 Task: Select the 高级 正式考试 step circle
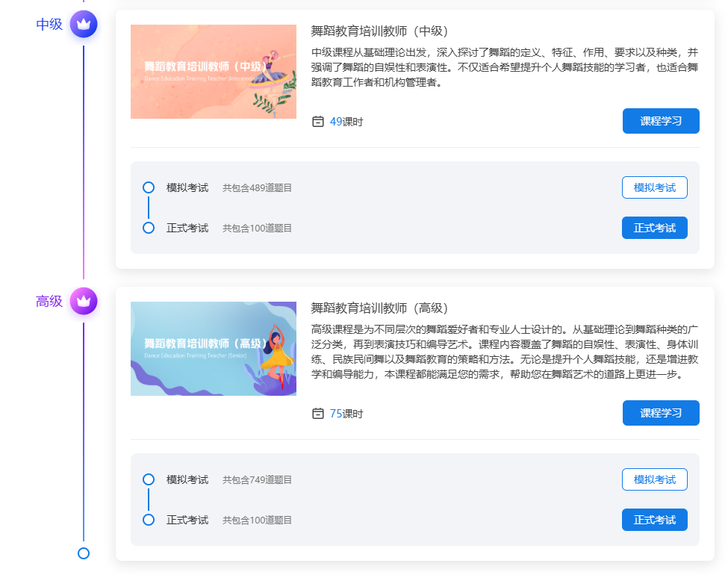[149, 520]
